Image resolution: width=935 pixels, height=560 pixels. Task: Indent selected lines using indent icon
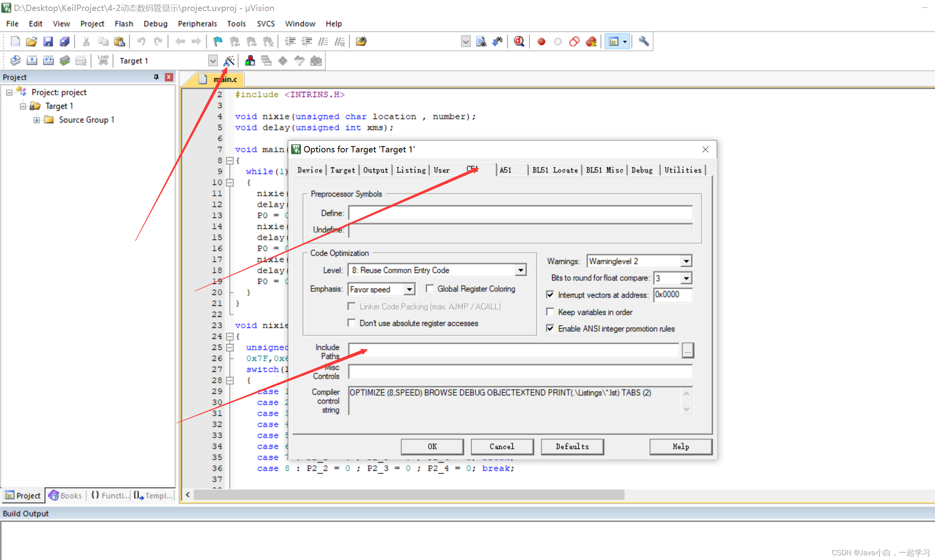[290, 41]
